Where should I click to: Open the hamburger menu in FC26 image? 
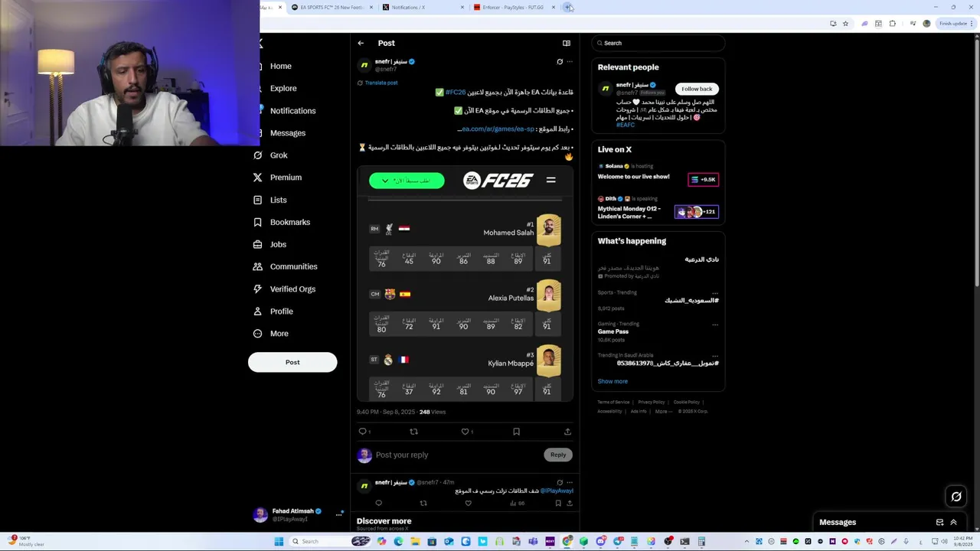pyautogui.click(x=550, y=180)
